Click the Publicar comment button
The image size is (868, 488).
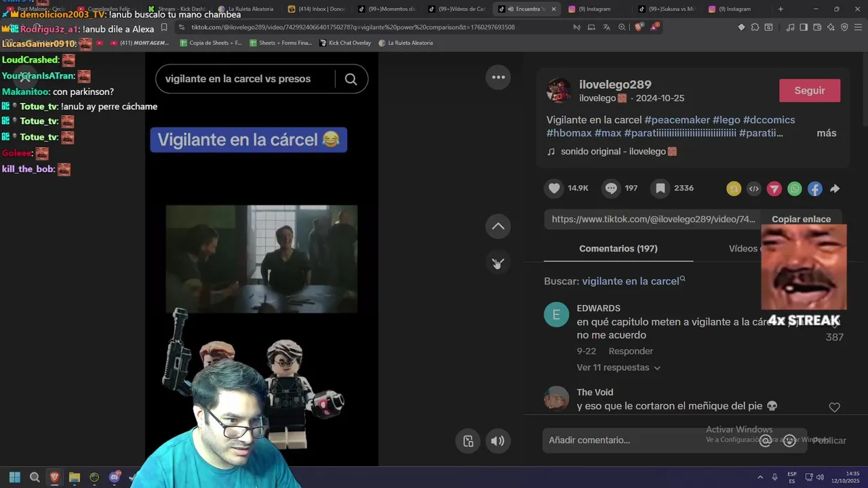click(830, 441)
